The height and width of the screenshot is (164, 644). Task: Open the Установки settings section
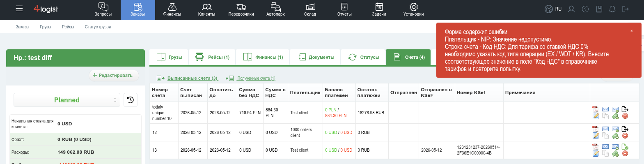point(414,10)
